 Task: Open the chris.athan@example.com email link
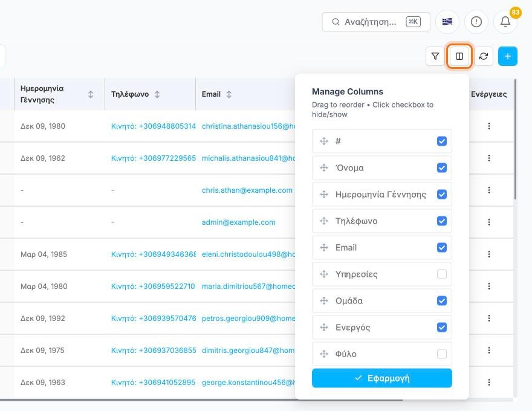[247, 190]
